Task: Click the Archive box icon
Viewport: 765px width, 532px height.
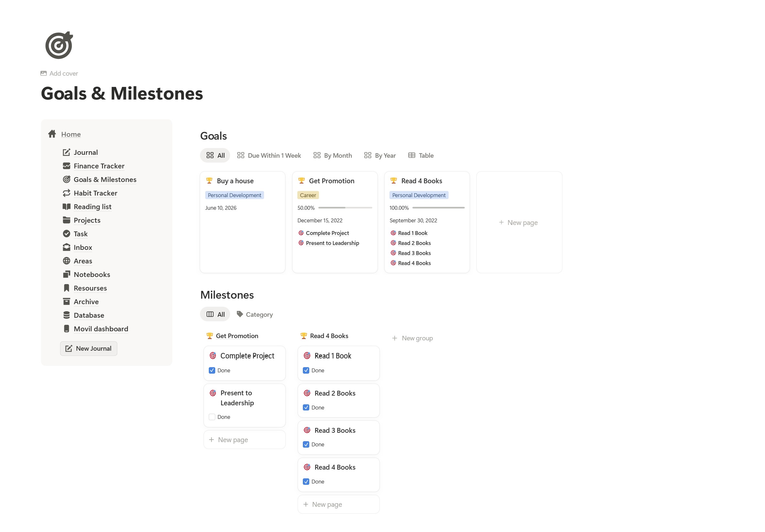Action: pyautogui.click(x=66, y=302)
